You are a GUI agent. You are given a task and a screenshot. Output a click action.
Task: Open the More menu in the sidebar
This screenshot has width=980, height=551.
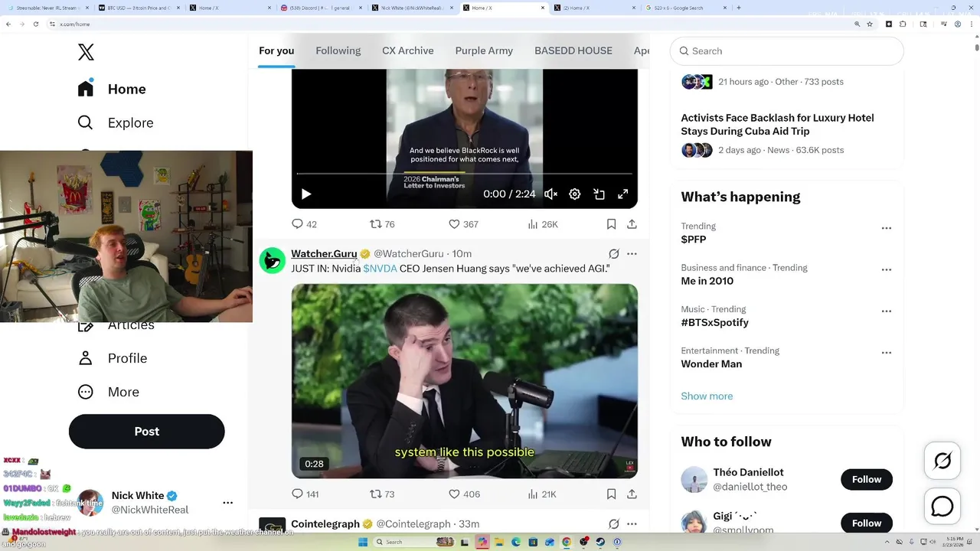(x=109, y=392)
